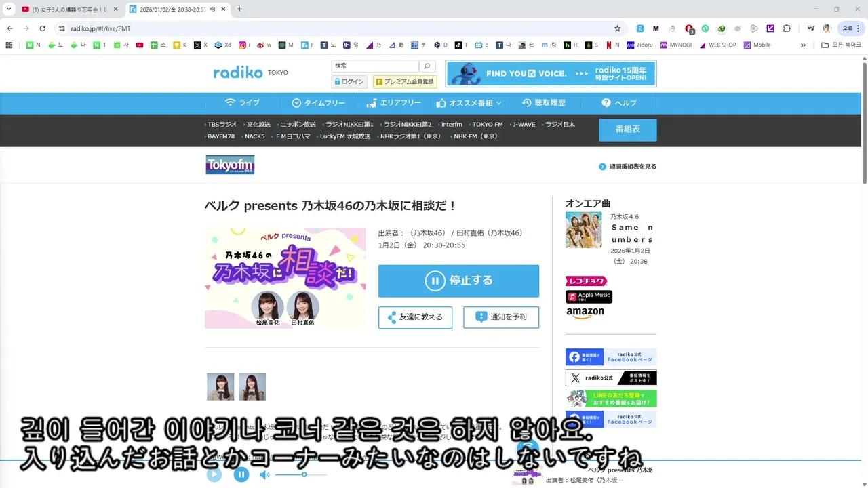Open the Find Your Voice radiko banner
Viewport: 868px width, 488px height.
tap(551, 73)
